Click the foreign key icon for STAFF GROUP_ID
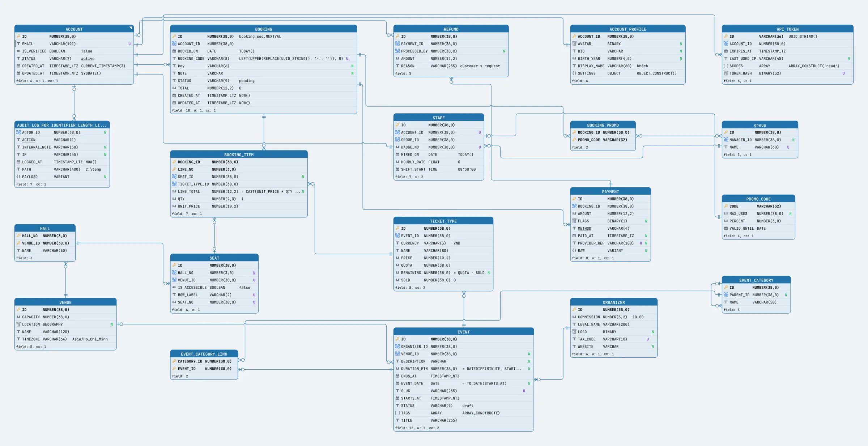Viewport: 868px width, 446px height. pyautogui.click(x=397, y=140)
